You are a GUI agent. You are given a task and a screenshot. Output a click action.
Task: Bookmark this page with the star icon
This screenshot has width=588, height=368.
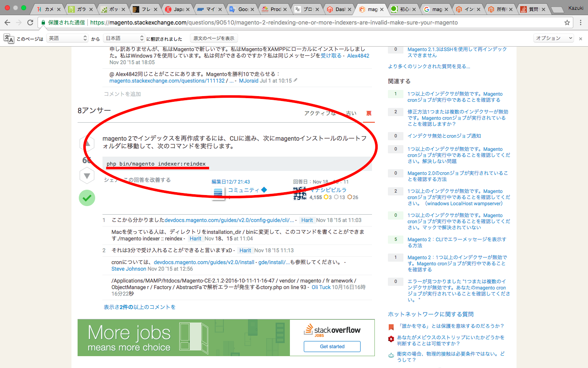[567, 22]
